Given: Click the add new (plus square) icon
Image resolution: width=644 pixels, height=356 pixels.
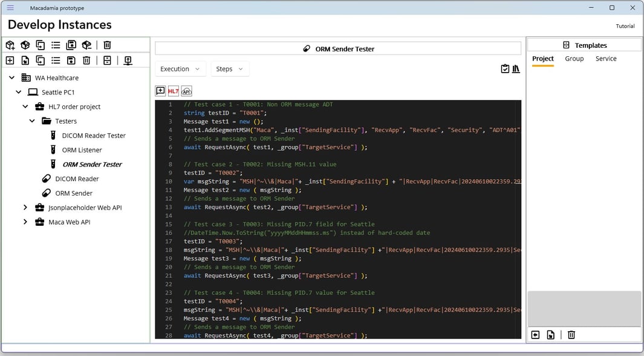Looking at the screenshot, I should pos(10,61).
